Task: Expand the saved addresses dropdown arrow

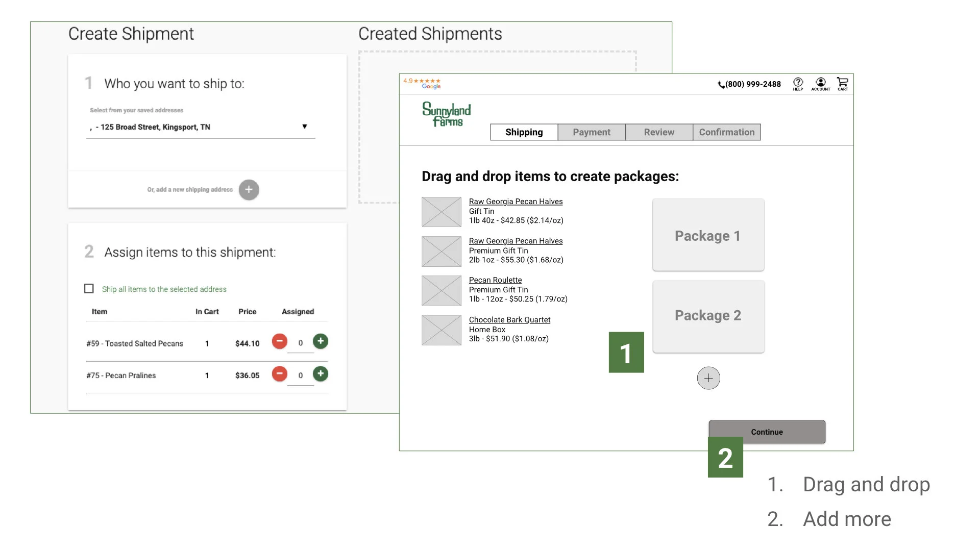Action: tap(304, 127)
